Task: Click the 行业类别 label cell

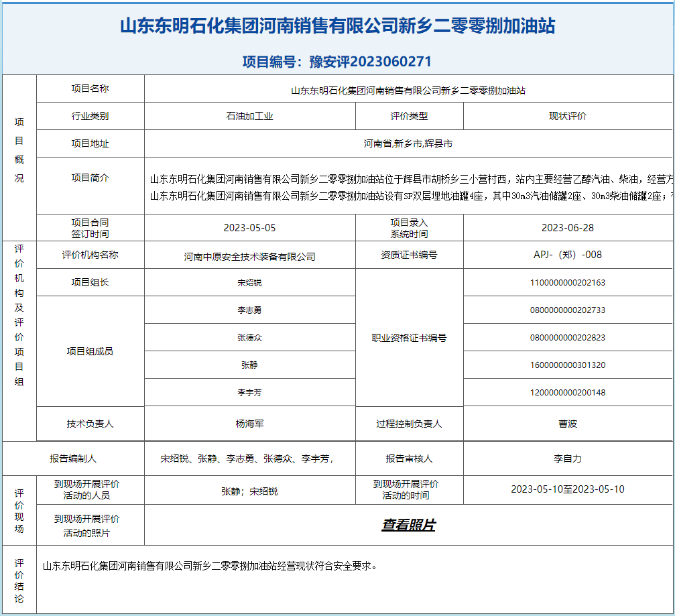Action: pos(90,116)
